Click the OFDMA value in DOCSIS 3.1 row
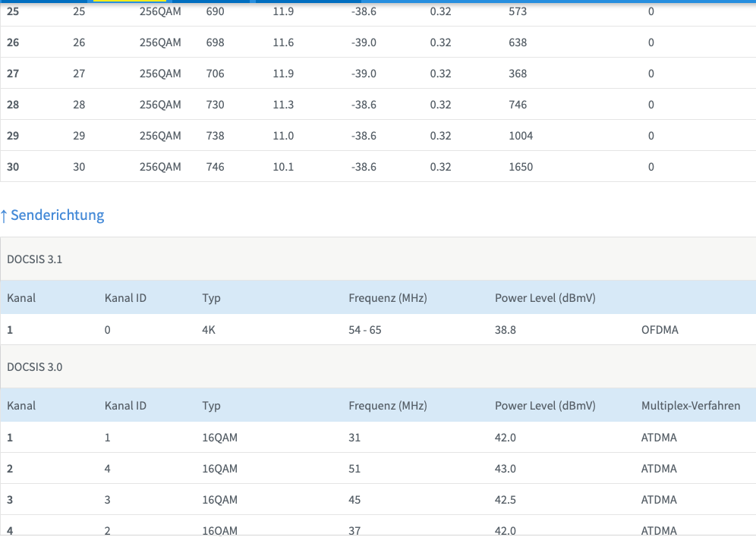The width and height of the screenshot is (756, 537). 660,330
